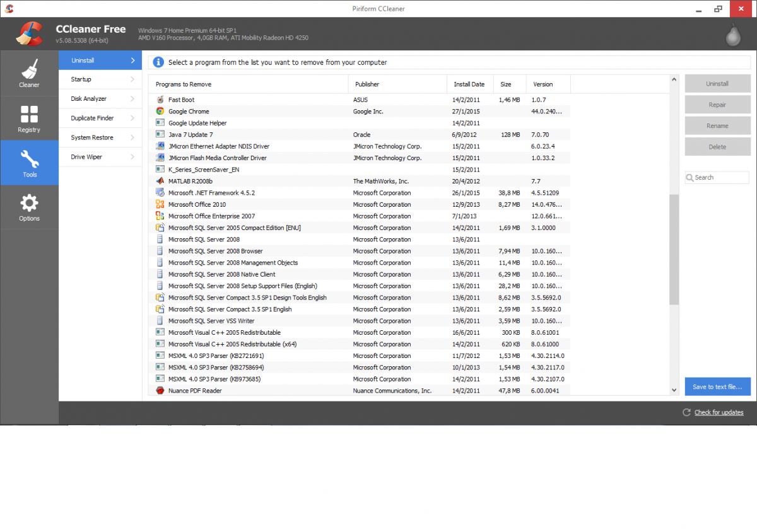Screen dimensions: 757x532
Task: Click the 128 MB size cell
Action: pyautogui.click(x=510, y=135)
